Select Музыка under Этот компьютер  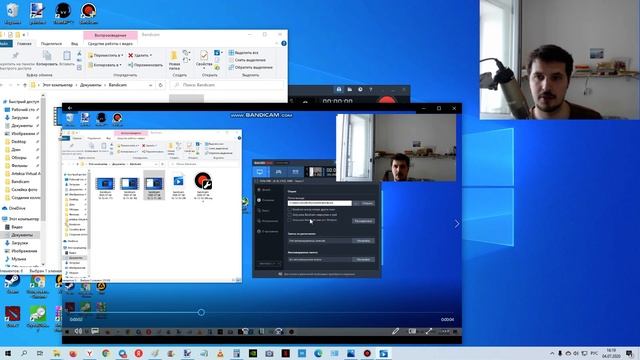coord(19,259)
